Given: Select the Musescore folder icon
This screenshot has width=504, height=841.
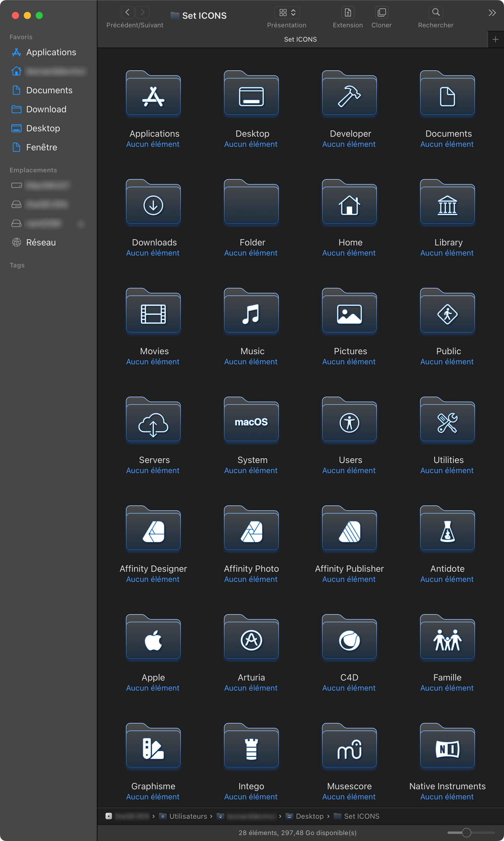Looking at the screenshot, I should (349, 746).
